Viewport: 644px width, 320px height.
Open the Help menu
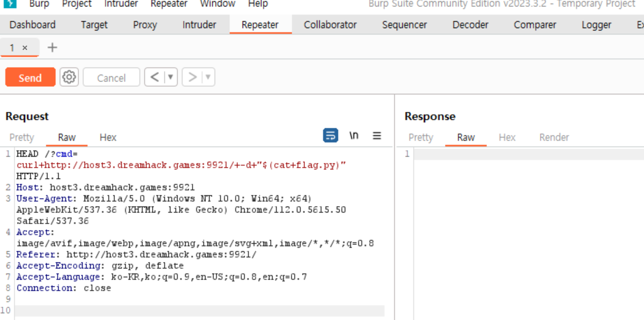[x=258, y=4]
